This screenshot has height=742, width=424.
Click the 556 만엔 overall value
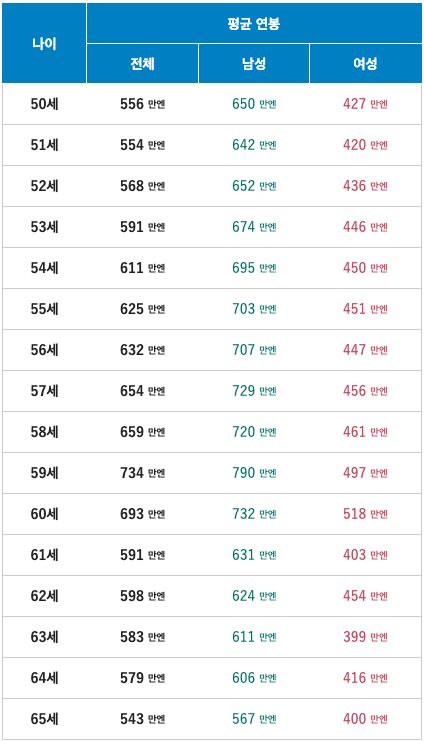click(142, 104)
